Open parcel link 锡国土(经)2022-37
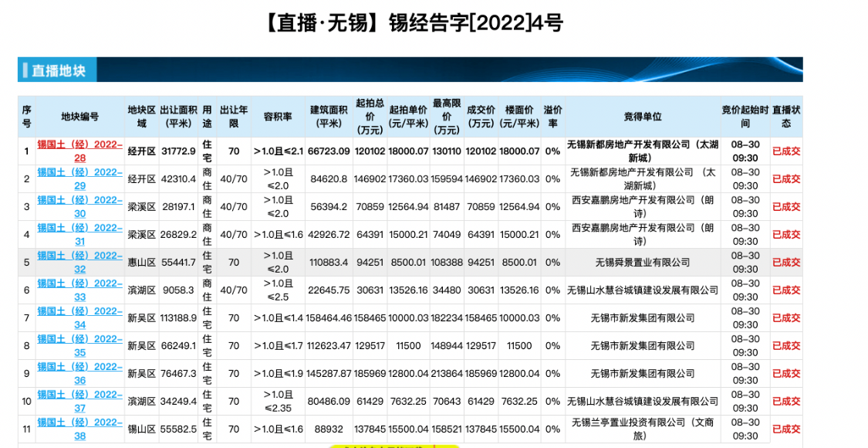Screen dimensions: 868x448 coord(79,401)
